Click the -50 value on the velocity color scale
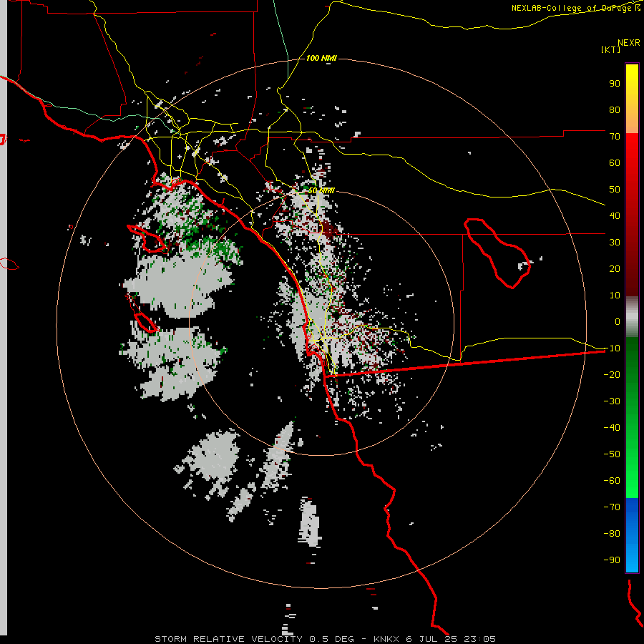The image size is (644, 644). coord(612,454)
